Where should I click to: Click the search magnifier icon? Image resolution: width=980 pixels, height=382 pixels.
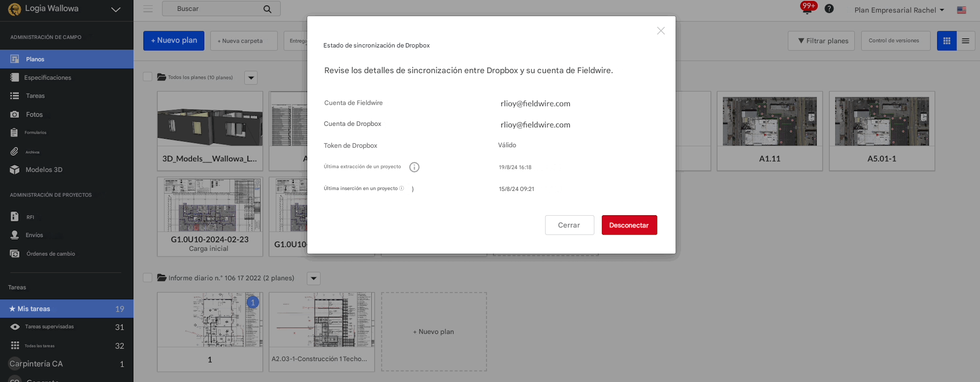[267, 9]
